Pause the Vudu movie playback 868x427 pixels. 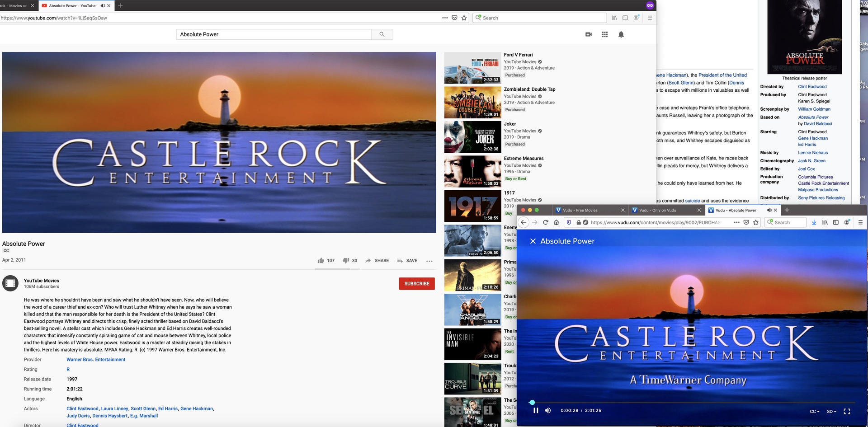pyautogui.click(x=536, y=410)
